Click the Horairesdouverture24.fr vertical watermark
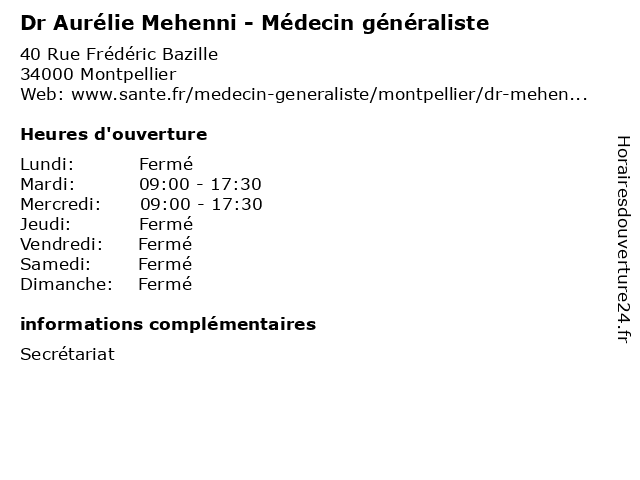The width and height of the screenshot is (640, 480). (x=623, y=239)
